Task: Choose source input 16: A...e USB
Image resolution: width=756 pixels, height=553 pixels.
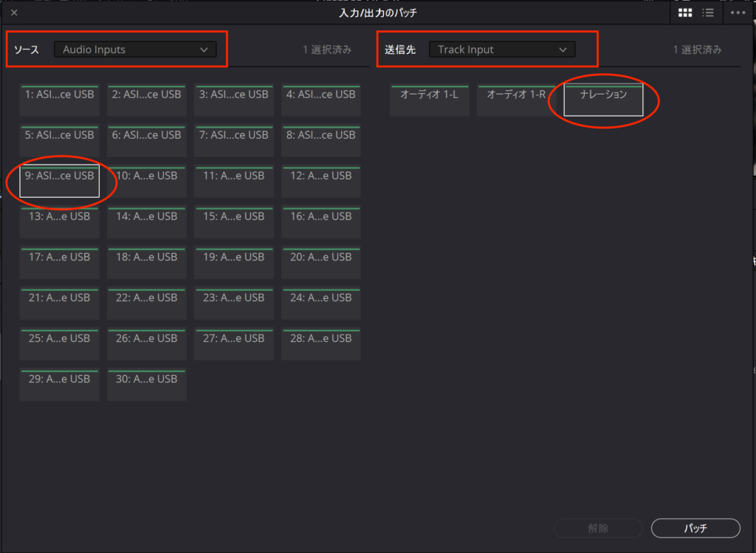Action: tap(320, 221)
